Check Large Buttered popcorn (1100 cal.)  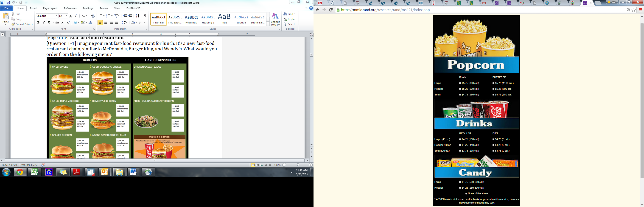pos(493,83)
